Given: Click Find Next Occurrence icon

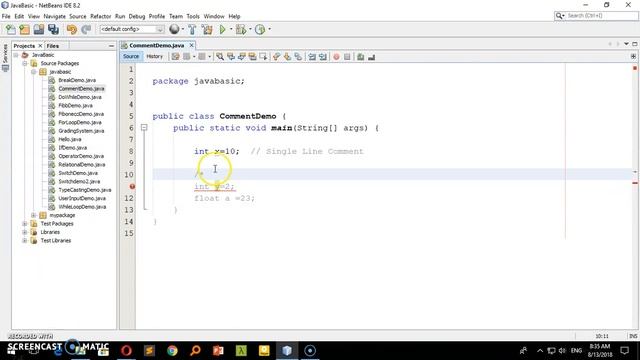Looking at the screenshot, I should tap(242, 57).
